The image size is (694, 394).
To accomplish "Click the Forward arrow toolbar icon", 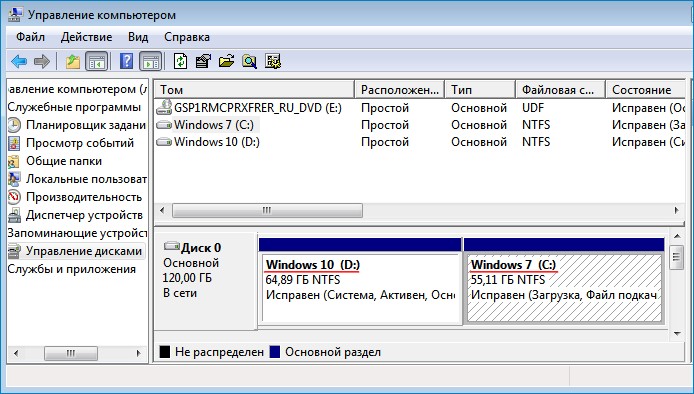I will tap(42, 62).
